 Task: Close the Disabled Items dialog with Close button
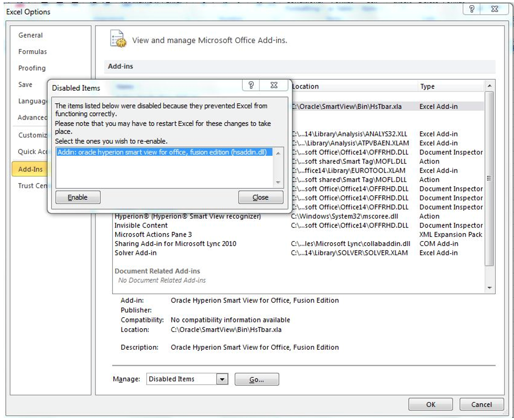click(260, 198)
